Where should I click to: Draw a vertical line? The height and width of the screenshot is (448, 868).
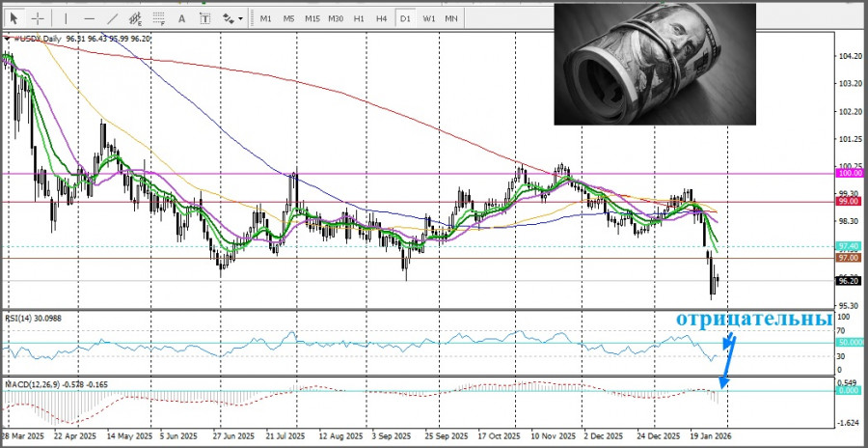[x=66, y=18]
